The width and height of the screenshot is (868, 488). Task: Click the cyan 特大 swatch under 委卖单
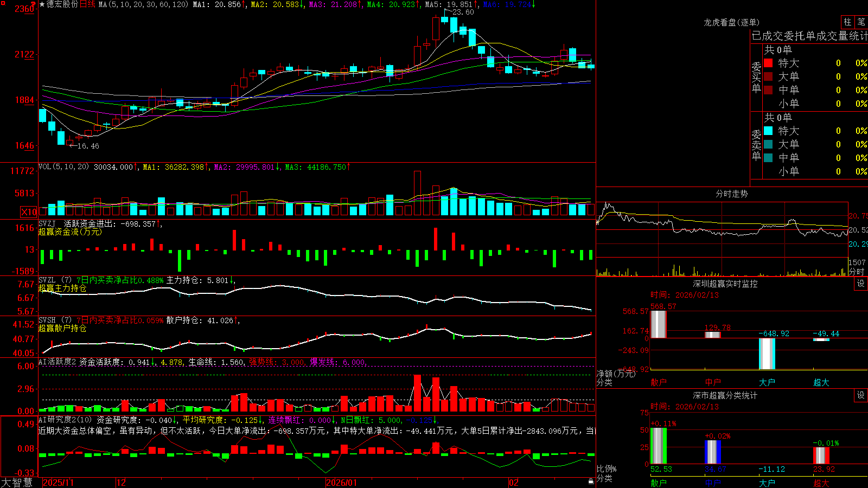point(768,131)
